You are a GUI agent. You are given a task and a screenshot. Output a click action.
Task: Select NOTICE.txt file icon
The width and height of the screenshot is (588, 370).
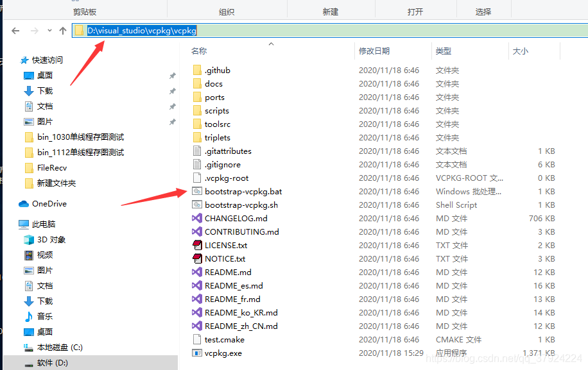tap(197, 259)
